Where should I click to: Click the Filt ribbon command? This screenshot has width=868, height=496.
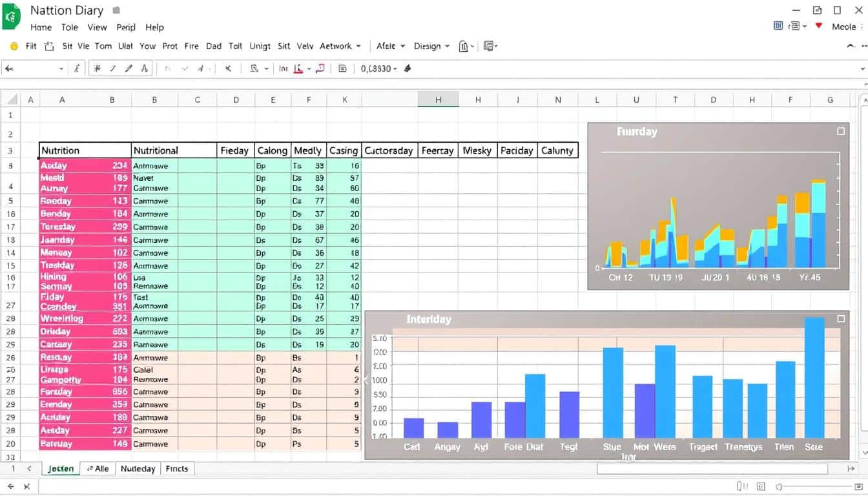31,46
